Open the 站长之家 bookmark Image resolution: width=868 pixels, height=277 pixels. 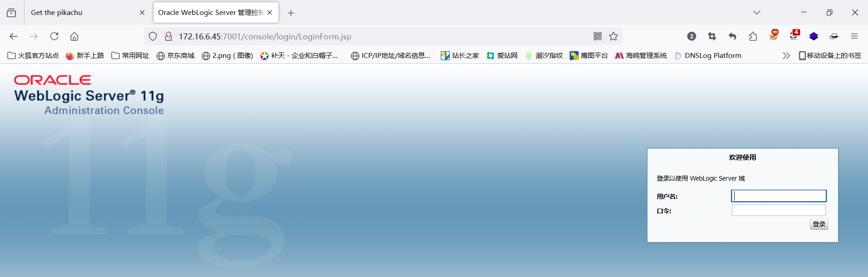point(460,56)
